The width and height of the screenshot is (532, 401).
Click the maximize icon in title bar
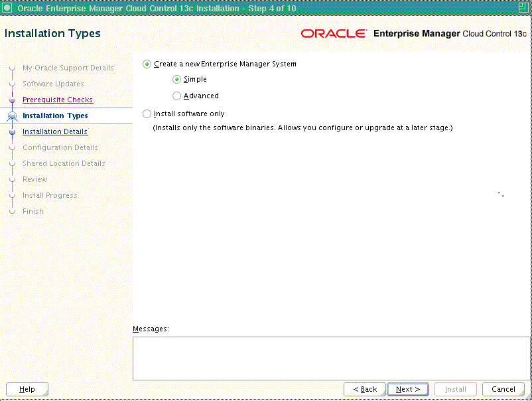(x=523, y=7)
